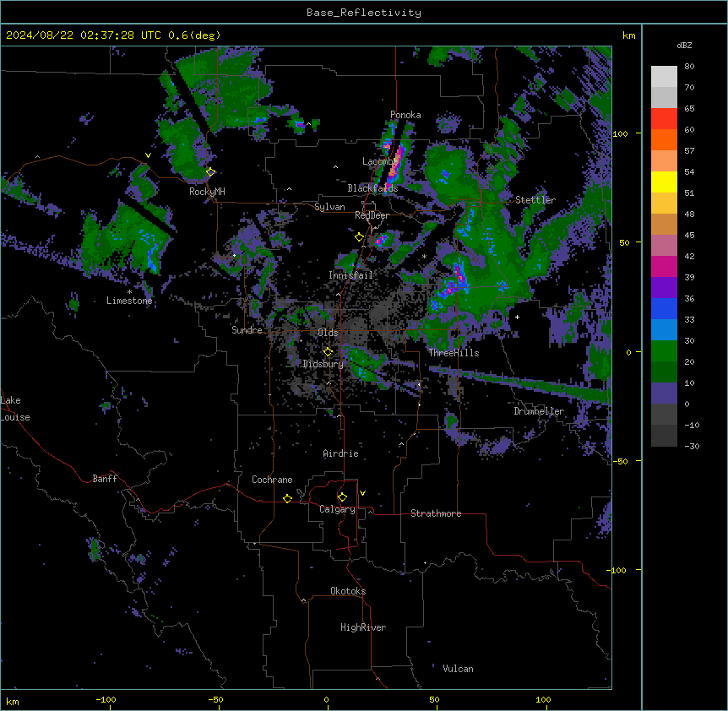This screenshot has width=728, height=711.
Task: Select the purple swatch between 39 and 36
Action: pos(664,288)
